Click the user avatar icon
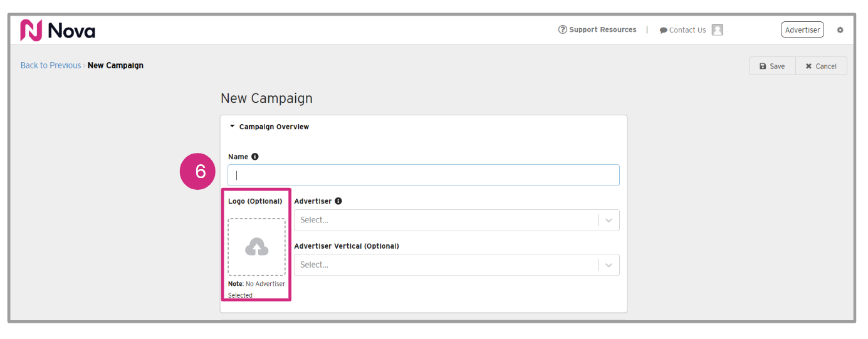868x339 pixels. coord(718,29)
